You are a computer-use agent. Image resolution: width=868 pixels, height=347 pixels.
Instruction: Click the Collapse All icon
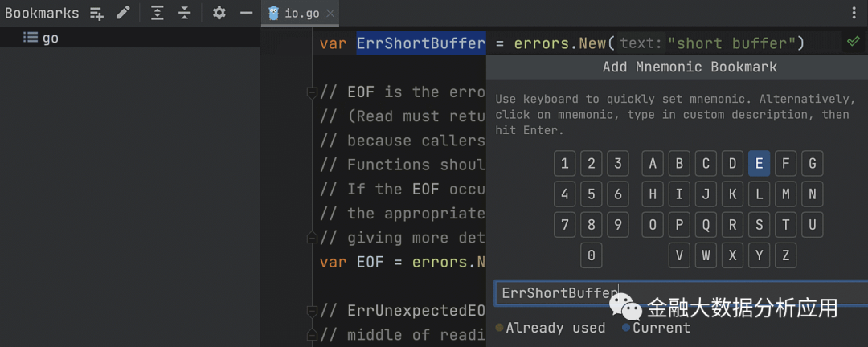coord(185,13)
